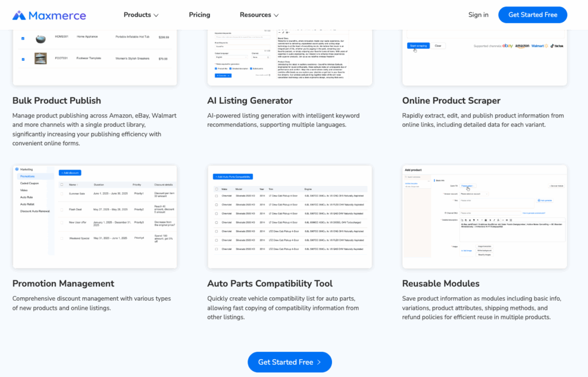Select the Walmart supported channel logo
588x377 pixels.
[538, 45]
